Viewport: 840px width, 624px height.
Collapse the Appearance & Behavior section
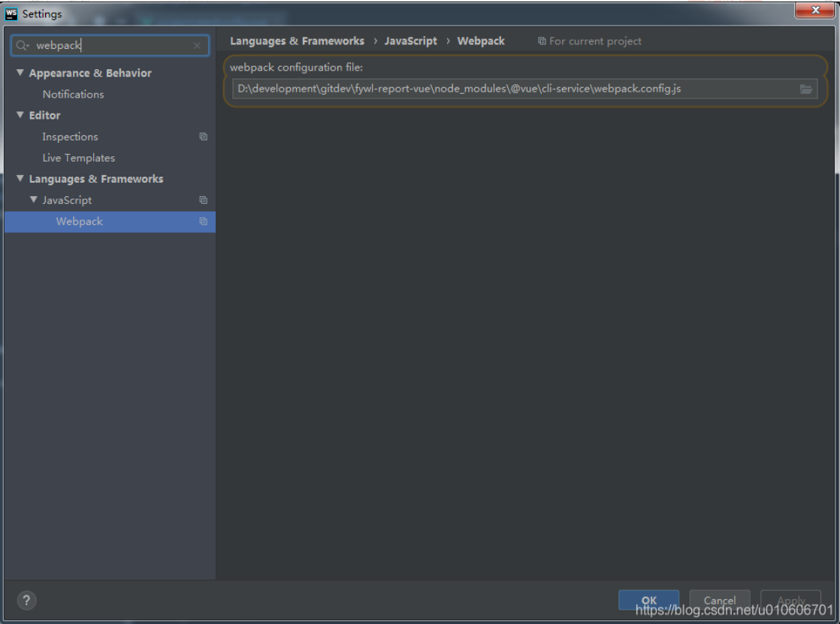coord(20,73)
